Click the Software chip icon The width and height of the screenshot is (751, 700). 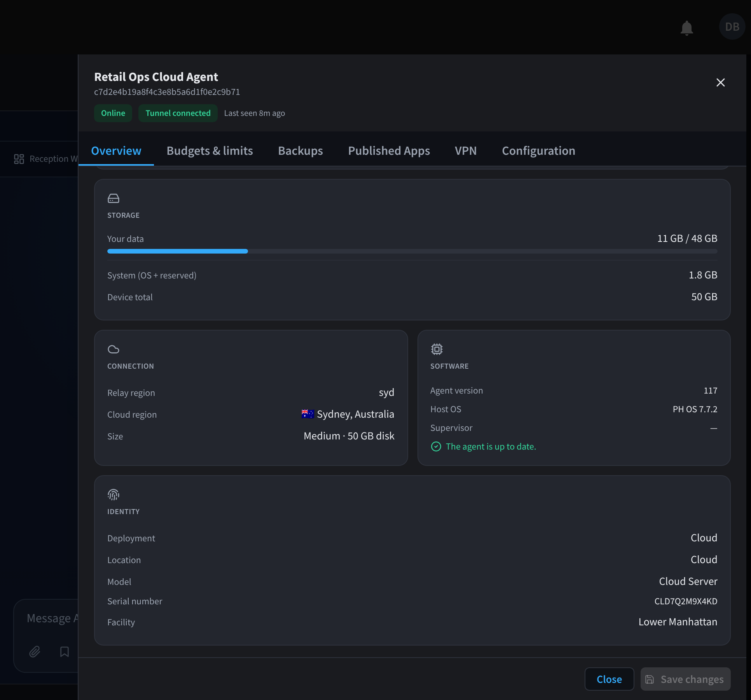coord(437,349)
